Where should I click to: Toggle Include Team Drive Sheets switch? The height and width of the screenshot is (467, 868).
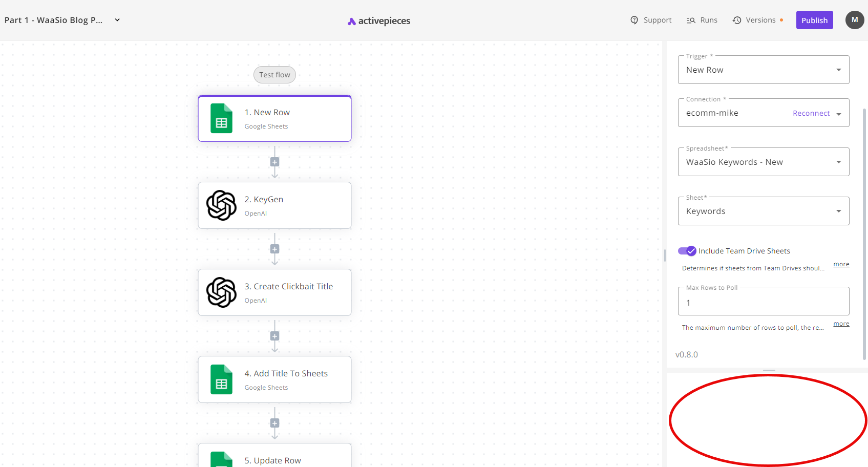pos(687,251)
